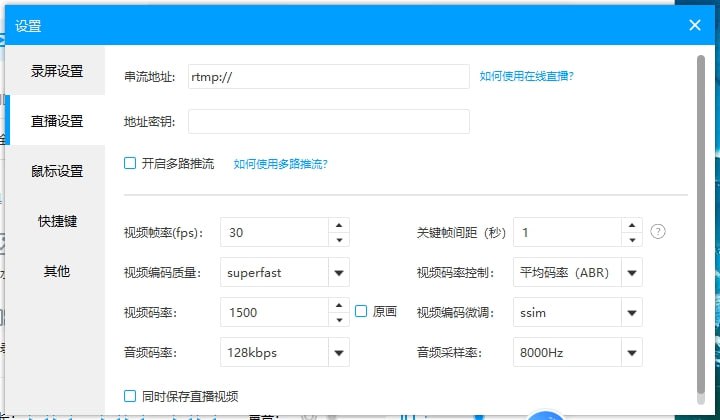Close the 设置 dialog

tap(695, 25)
